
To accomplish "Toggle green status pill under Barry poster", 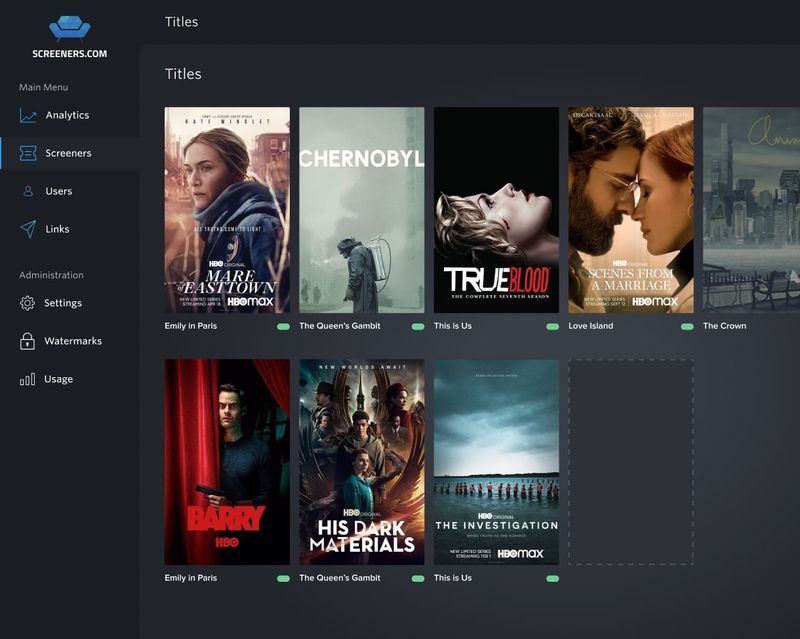I will click(x=283, y=579).
